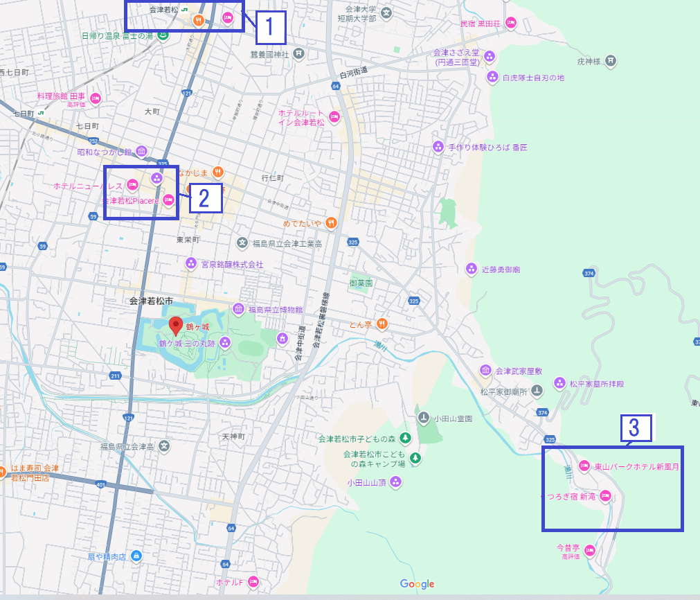The width and height of the screenshot is (700, 600).
Task: Click the restaurant icon near 会津若松 station
Action: point(198,20)
